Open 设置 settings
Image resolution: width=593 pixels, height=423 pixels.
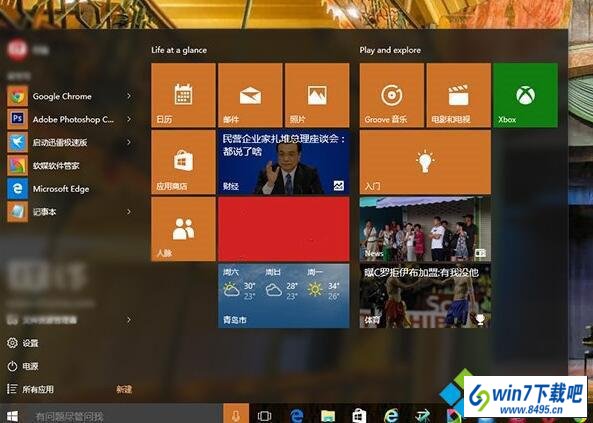click(23, 343)
